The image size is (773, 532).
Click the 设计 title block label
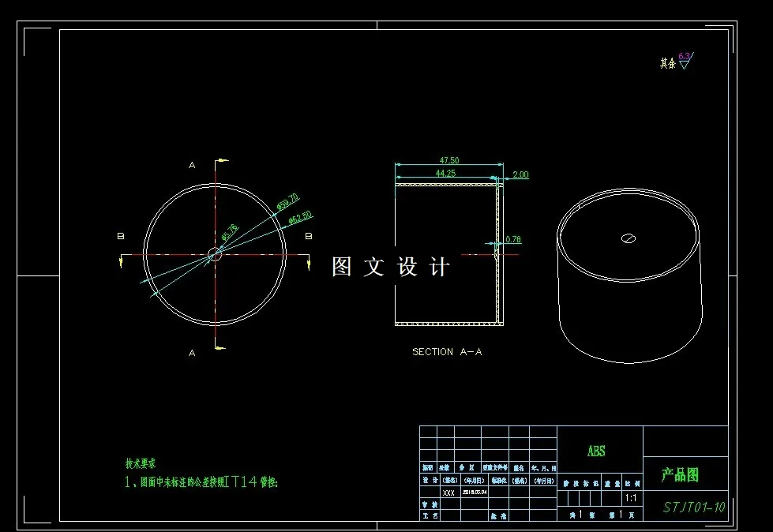[x=430, y=480]
